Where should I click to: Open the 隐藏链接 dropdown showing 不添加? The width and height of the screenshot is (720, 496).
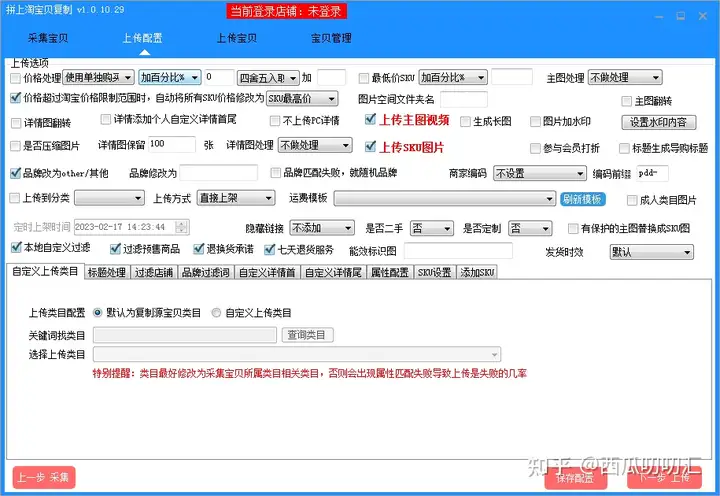[x=322, y=228]
